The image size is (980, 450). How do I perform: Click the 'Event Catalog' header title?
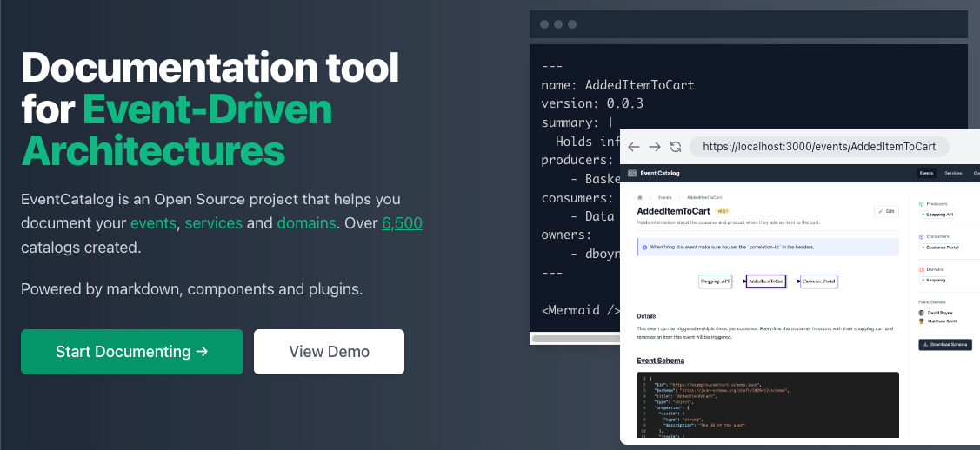click(x=659, y=173)
